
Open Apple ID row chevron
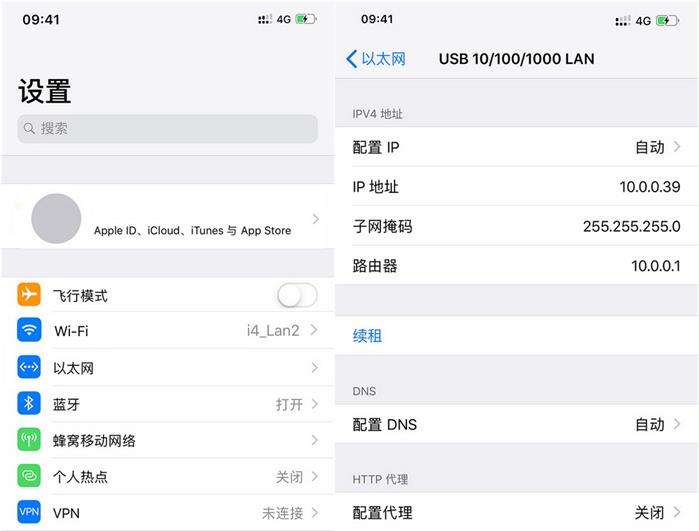pos(316,219)
